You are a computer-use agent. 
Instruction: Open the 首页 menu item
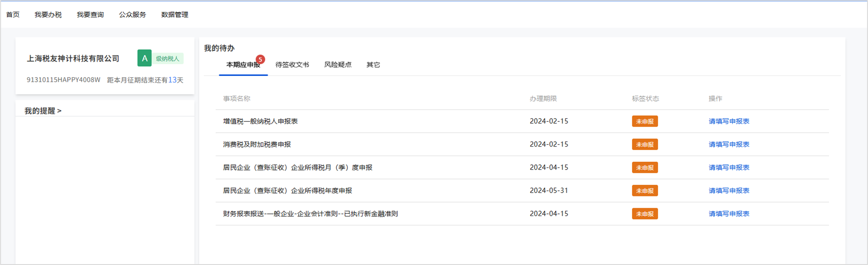pos(13,15)
